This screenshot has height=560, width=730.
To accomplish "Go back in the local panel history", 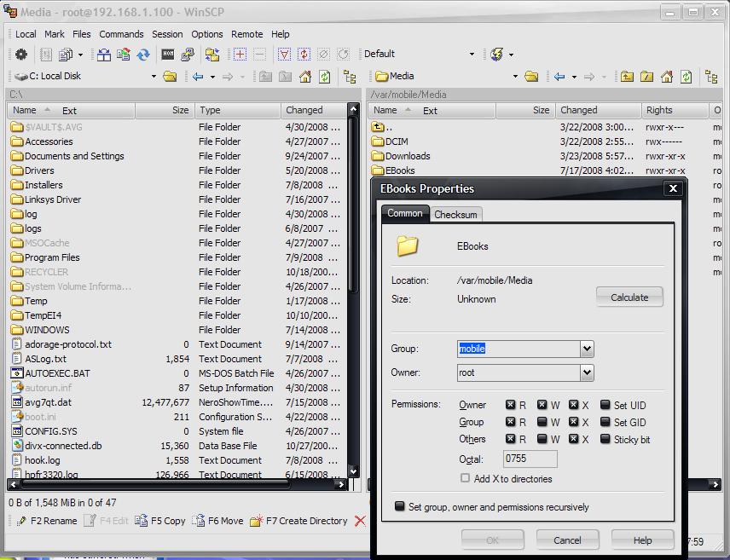I will (x=198, y=77).
